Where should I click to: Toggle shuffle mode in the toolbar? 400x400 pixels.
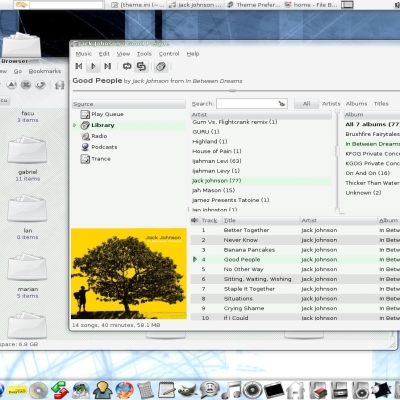(141, 66)
